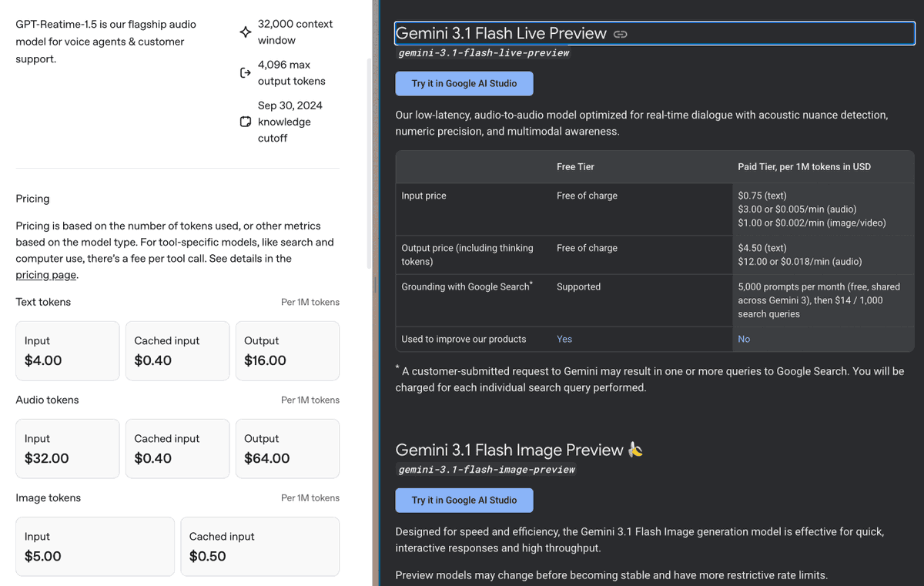Click the text tokens Output $16.00 card
Viewport: 924px width, 586px height.
(x=287, y=351)
